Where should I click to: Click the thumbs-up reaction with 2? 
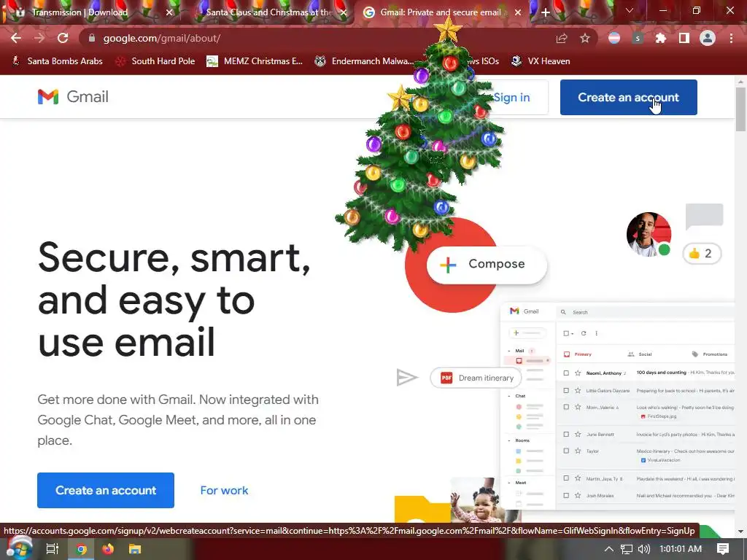(x=702, y=253)
